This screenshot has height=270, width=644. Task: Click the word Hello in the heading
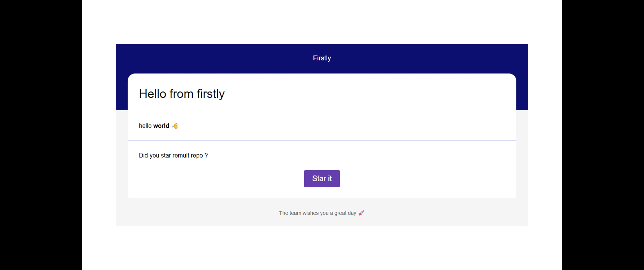pos(153,94)
